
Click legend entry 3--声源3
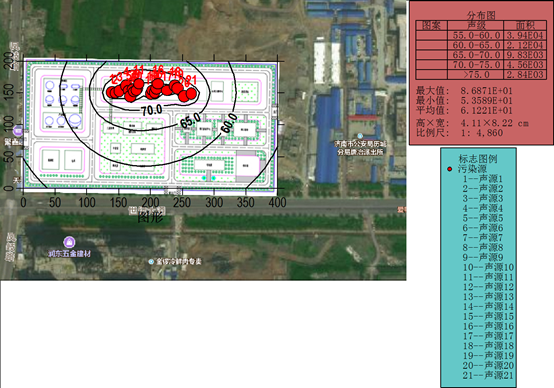483,199
